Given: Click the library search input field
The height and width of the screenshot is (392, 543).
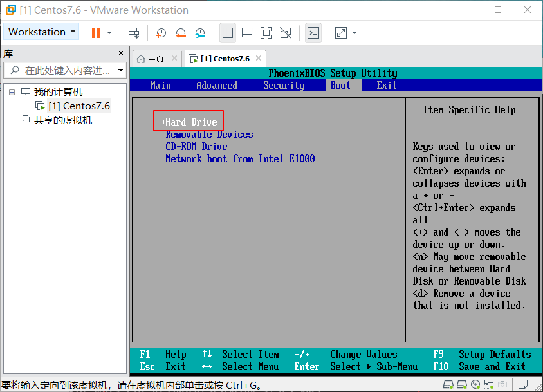Looking at the screenshot, I should 64,70.
